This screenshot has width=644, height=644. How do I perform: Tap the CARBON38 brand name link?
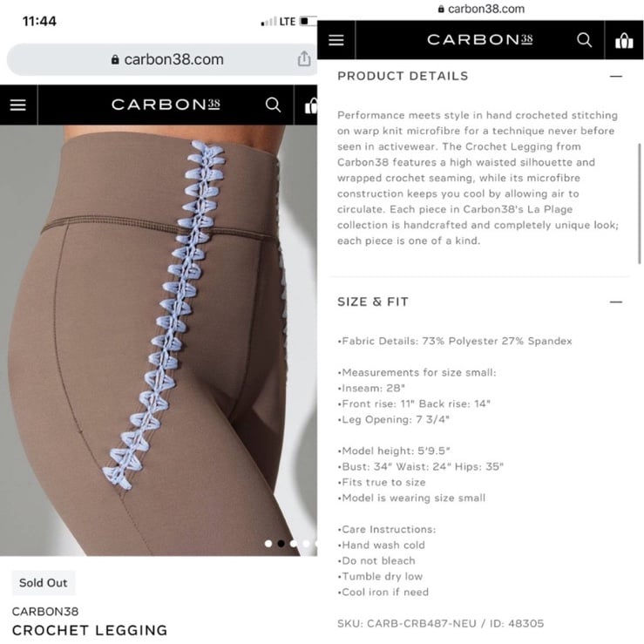click(45, 612)
